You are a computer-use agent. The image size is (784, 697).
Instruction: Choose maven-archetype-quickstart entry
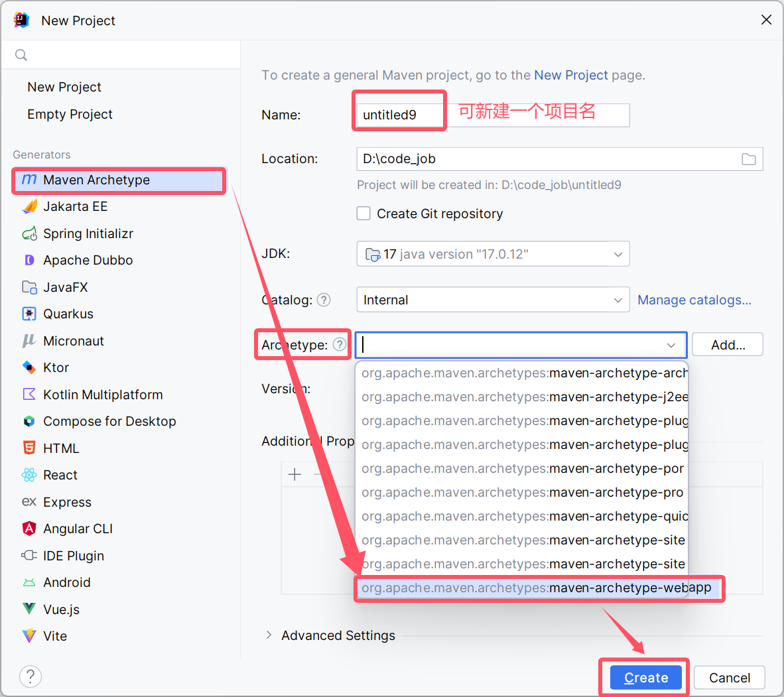point(521,516)
